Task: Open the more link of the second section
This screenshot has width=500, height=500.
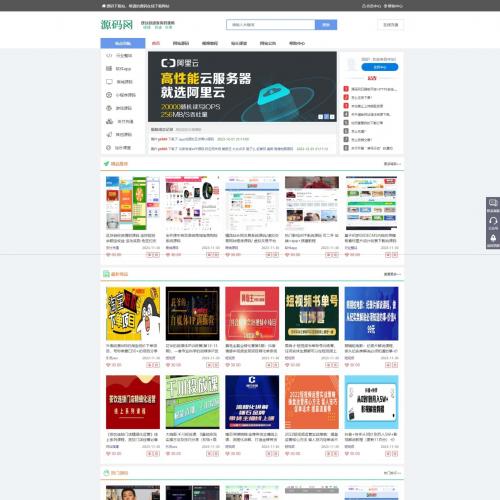Action: point(392,274)
